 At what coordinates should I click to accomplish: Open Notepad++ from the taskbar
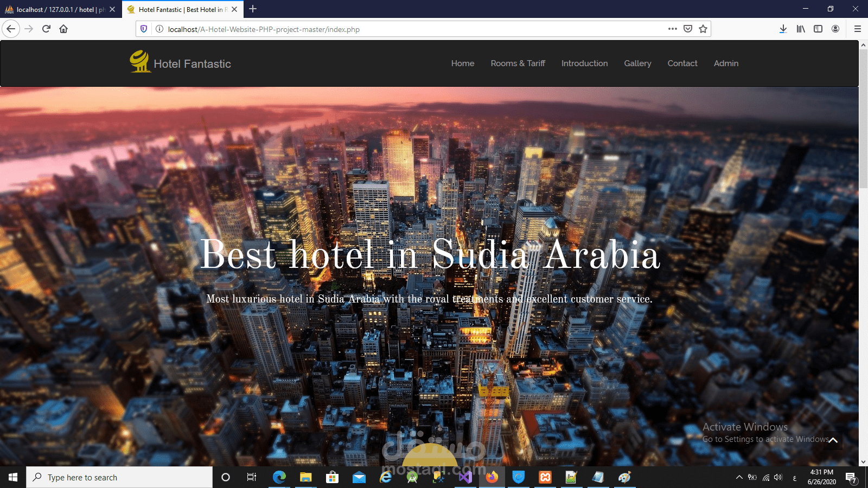571,477
